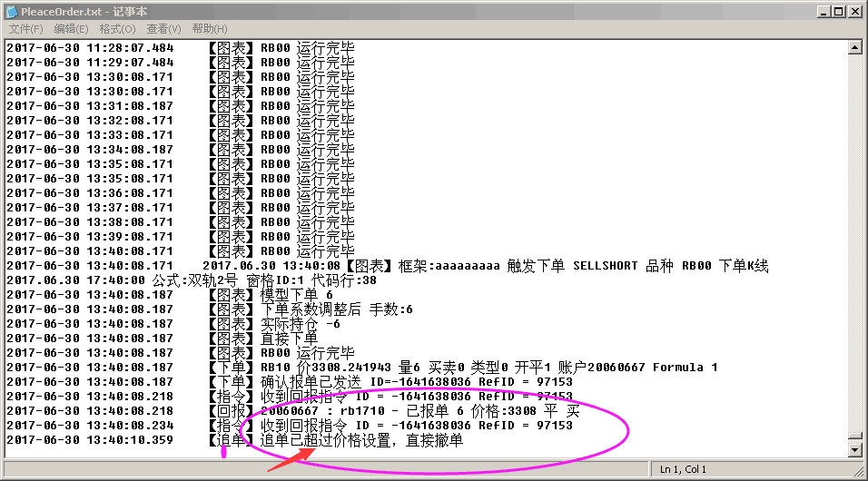Click line timestamped 13:38:08.171
This screenshot has height=481, width=868.
(181, 222)
